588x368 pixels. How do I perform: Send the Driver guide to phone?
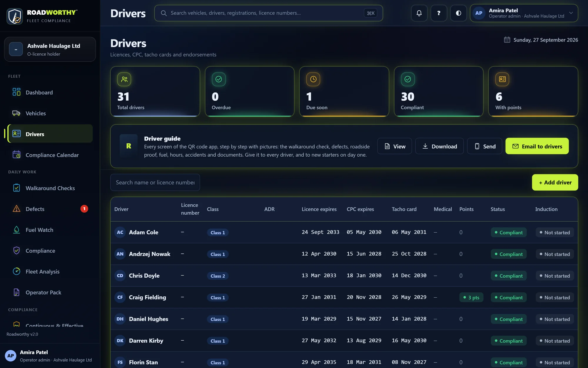[x=485, y=146]
